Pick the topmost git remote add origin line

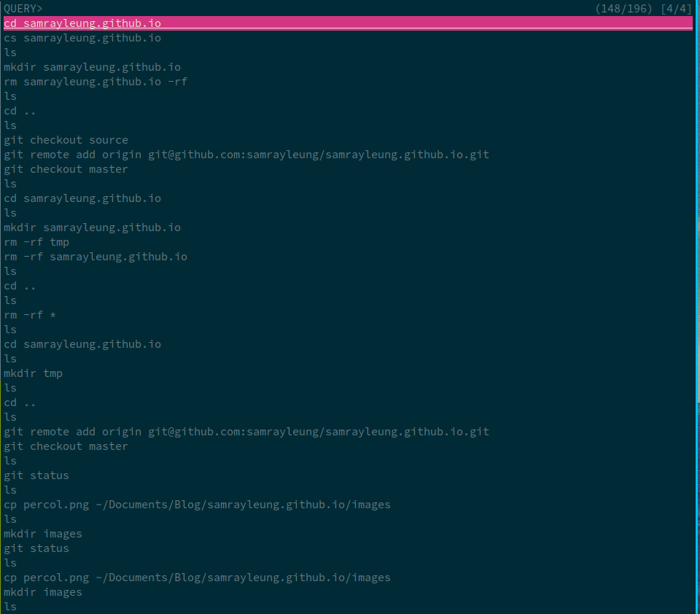(x=246, y=155)
